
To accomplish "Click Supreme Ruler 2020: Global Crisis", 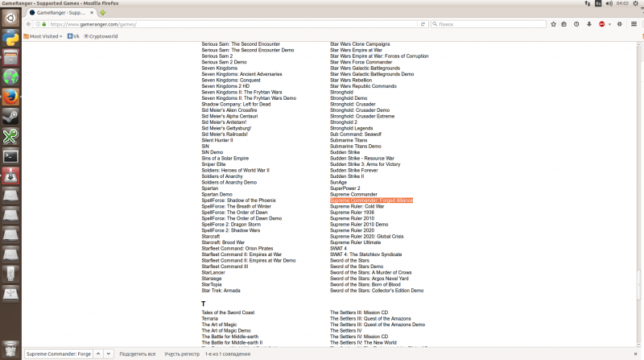I will (367, 237).
